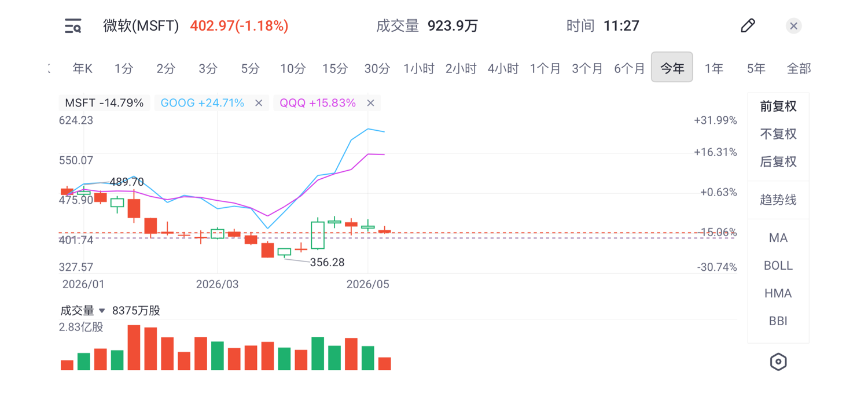Remove GOOG comparison overlay
This screenshot has height=401, width=868.
coord(259,103)
